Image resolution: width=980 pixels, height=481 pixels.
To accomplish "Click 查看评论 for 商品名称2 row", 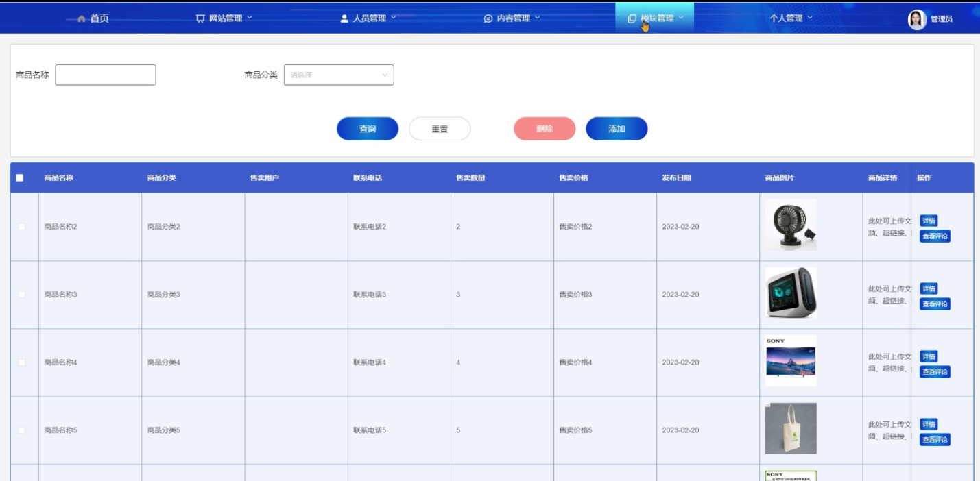I will coord(935,236).
